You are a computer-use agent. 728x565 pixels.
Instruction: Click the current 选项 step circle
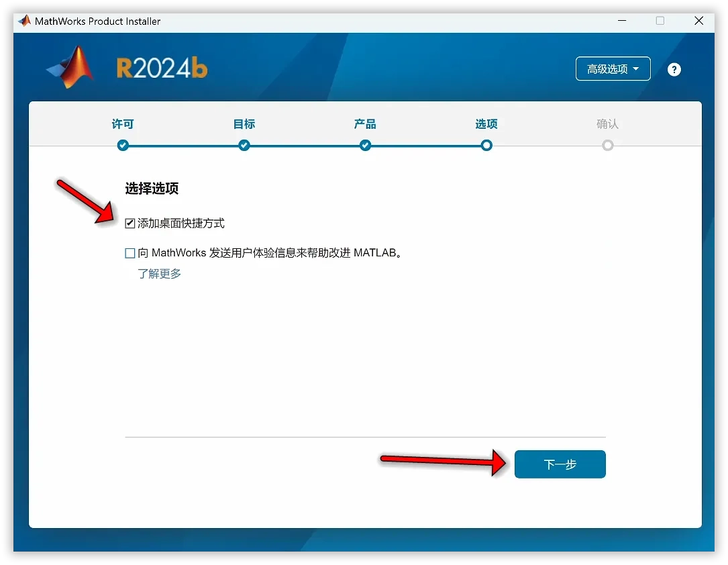coord(486,146)
